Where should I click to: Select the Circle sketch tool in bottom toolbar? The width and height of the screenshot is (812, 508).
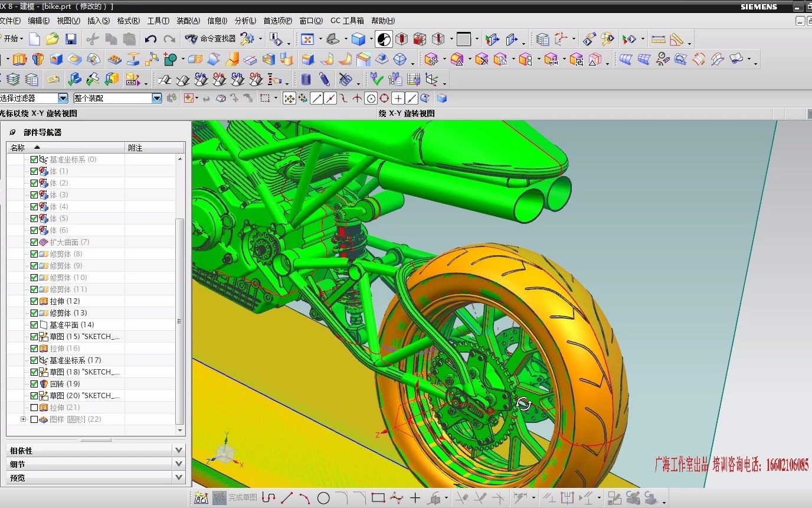[323, 498]
